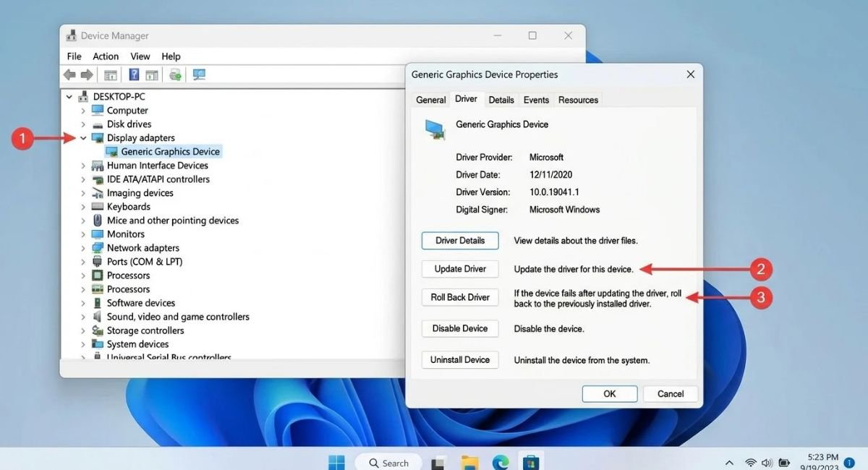Select the Software devices category icon
868x470 pixels.
click(98, 303)
